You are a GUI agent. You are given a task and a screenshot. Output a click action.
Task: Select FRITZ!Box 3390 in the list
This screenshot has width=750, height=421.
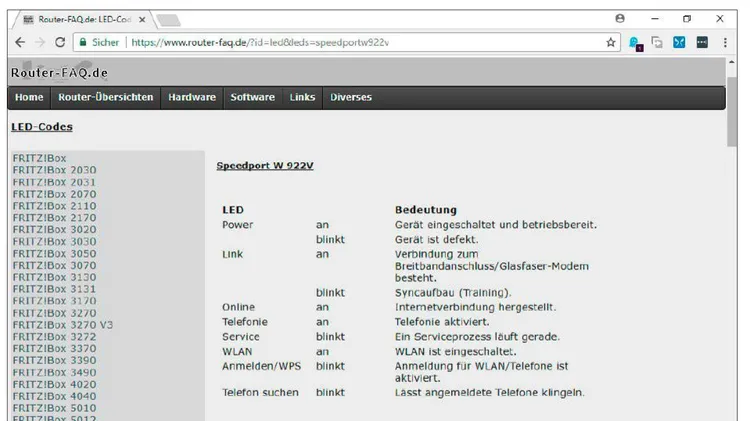pyautogui.click(x=55, y=360)
